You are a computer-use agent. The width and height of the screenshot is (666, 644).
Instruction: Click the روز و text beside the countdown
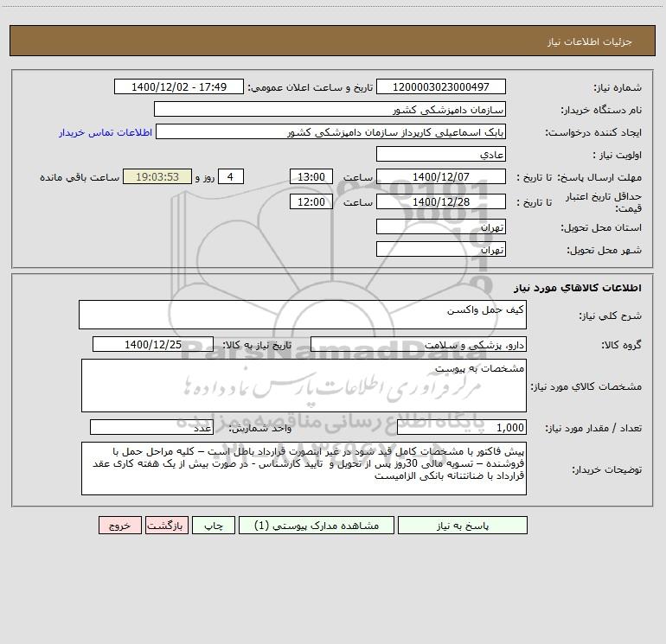click(x=205, y=177)
